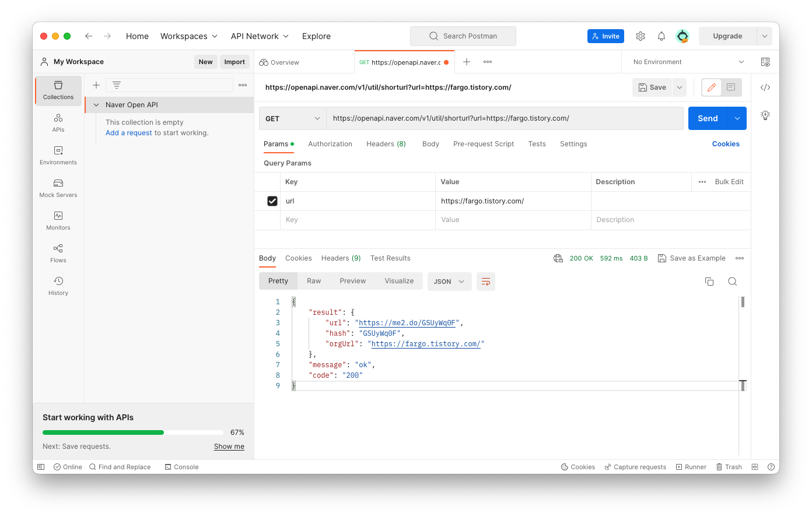Open the Tests tab
This screenshot has height=517, width=812.
coord(537,144)
